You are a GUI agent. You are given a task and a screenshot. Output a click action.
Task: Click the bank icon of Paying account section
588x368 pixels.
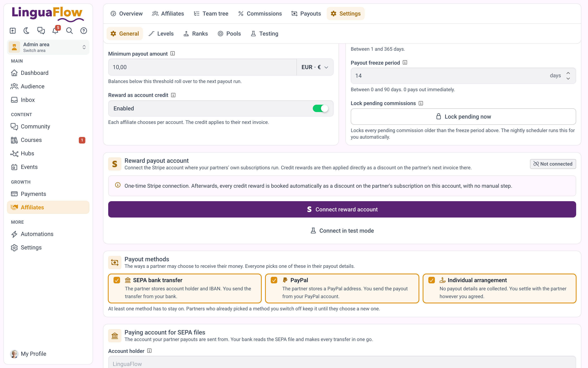(x=115, y=336)
